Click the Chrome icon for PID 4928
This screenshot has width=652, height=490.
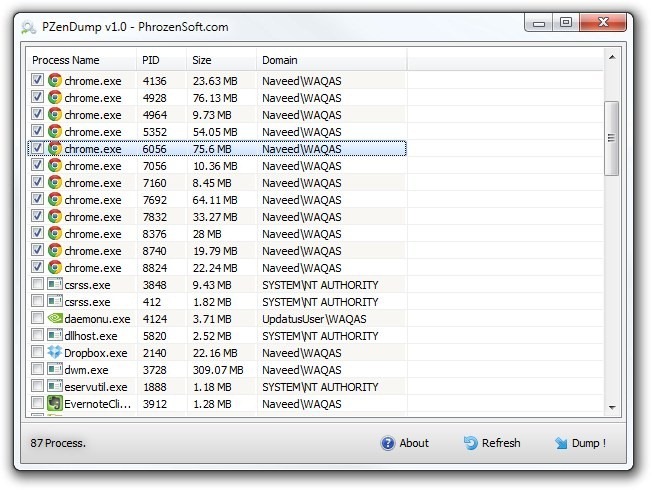[x=55, y=97]
